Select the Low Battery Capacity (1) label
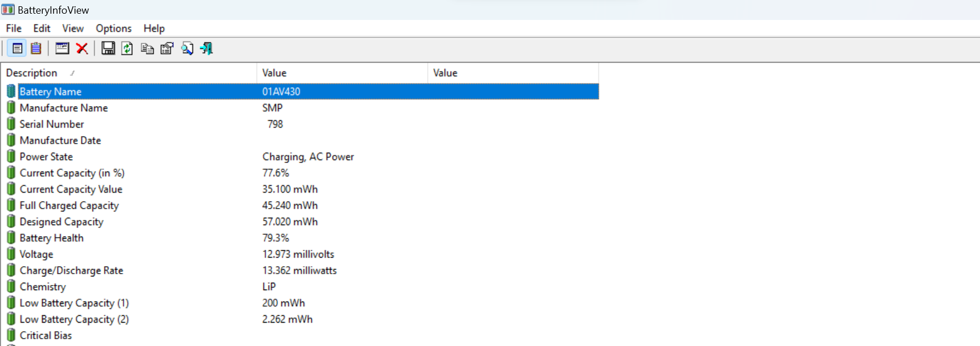The width and height of the screenshot is (980, 346). (x=74, y=303)
